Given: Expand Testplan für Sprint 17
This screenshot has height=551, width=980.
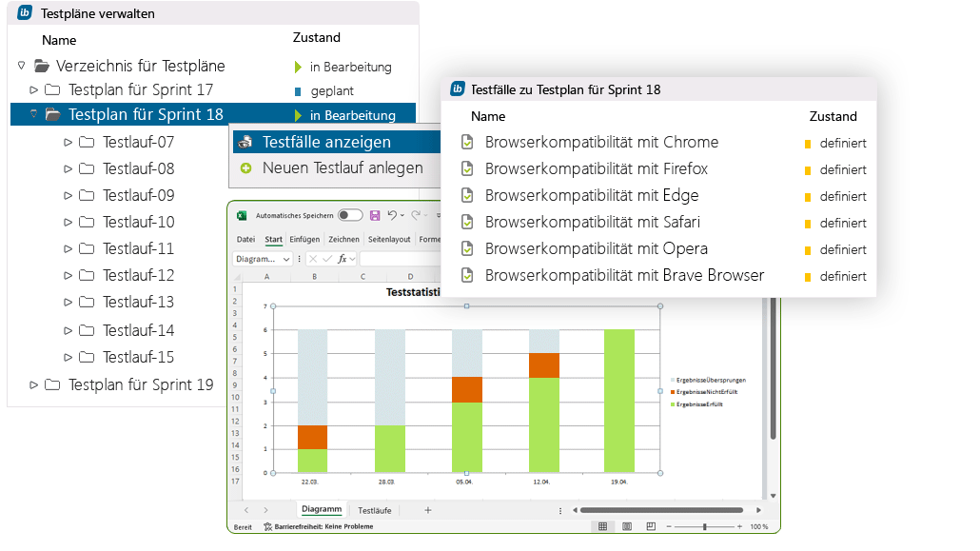Looking at the screenshot, I should pyautogui.click(x=34, y=89).
